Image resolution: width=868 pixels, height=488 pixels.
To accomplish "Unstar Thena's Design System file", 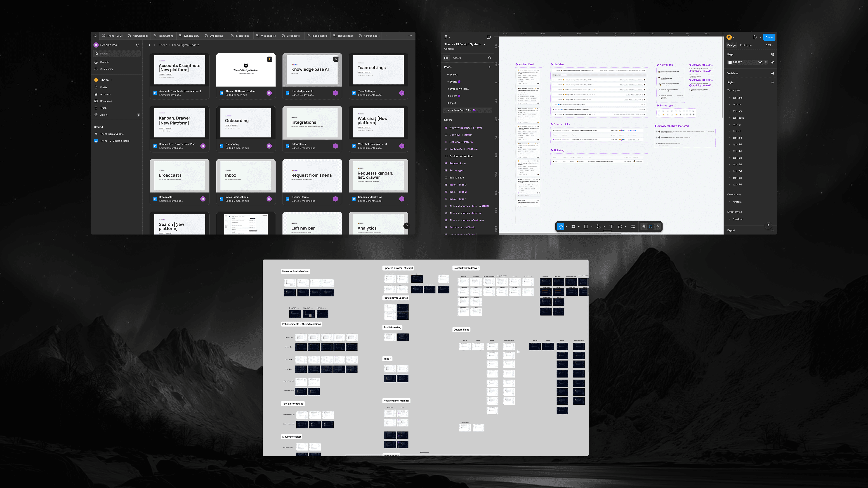I will tap(270, 59).
